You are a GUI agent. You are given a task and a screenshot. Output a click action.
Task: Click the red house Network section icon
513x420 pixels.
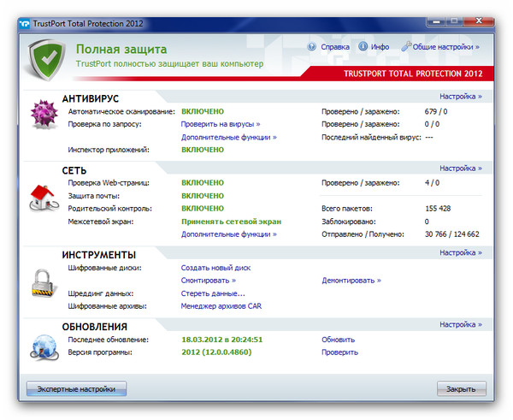pos(43,196)
